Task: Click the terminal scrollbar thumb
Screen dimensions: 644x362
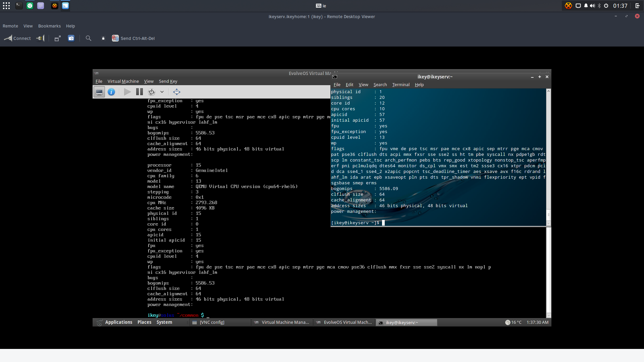Action: tap(548, 215)
